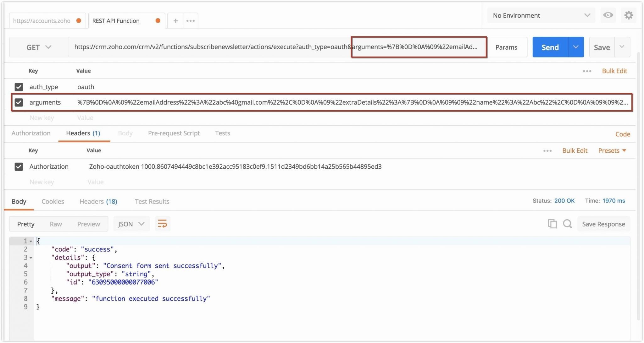Click the Bulk Edit link for headers
This screenshot has width=644, height=343.
[x=575, y=150]
